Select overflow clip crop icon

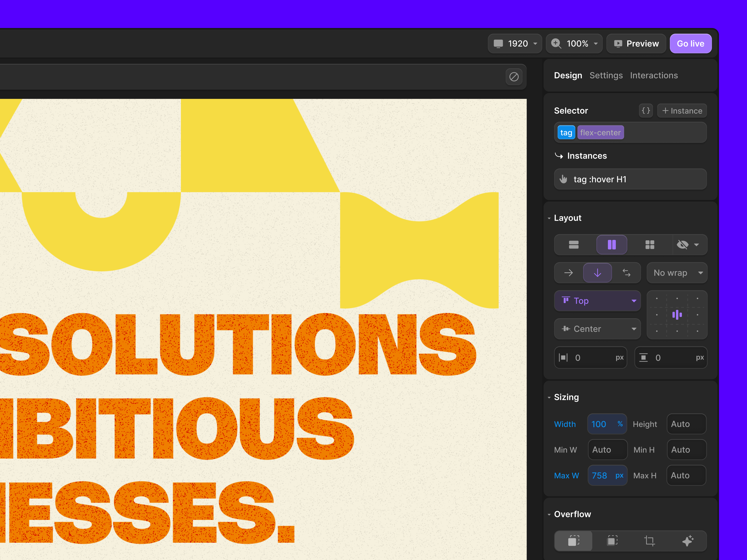649,541
